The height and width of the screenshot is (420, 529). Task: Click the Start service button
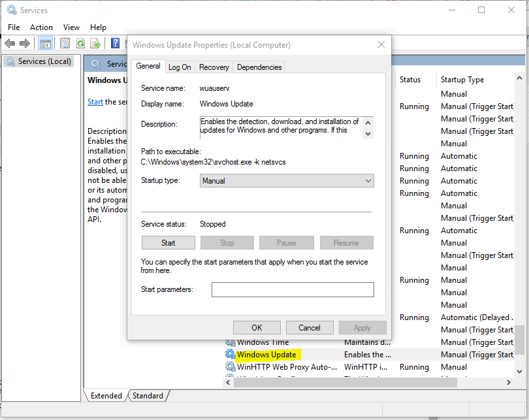[168, 243]
